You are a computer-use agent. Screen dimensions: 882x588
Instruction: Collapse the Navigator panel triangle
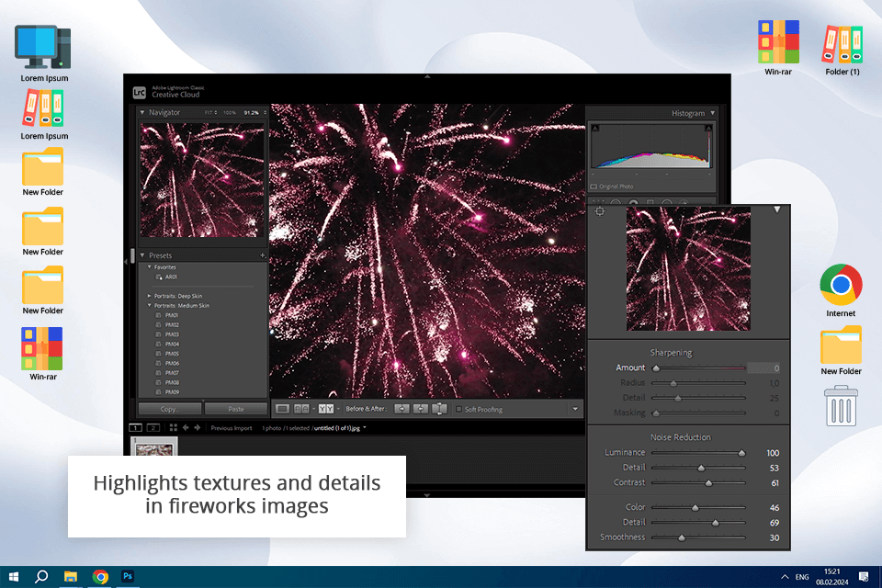pos(142,112)
